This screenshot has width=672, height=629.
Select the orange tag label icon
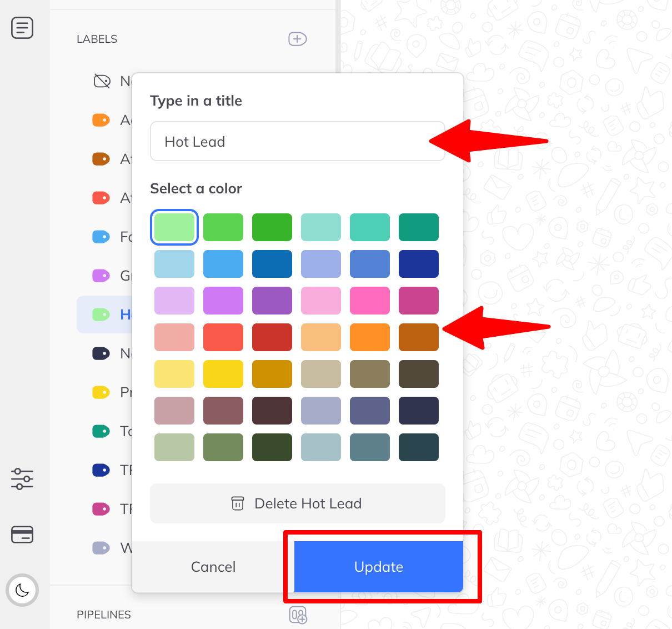click(x=101, y=120)
